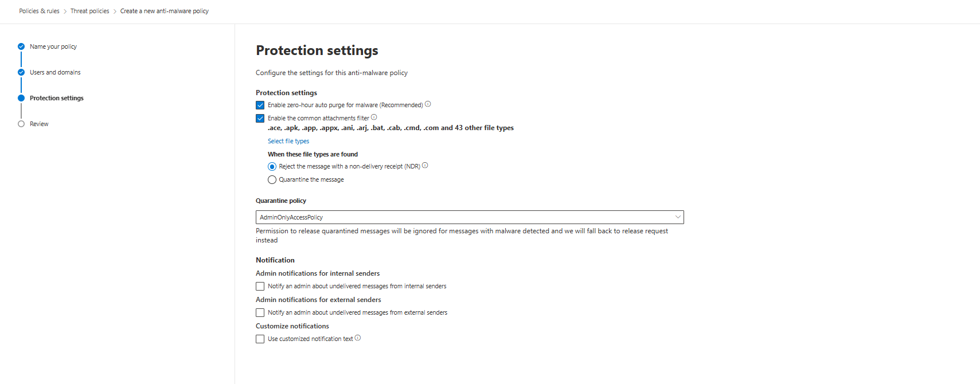Open the Select file types link

tap(288, 141)
